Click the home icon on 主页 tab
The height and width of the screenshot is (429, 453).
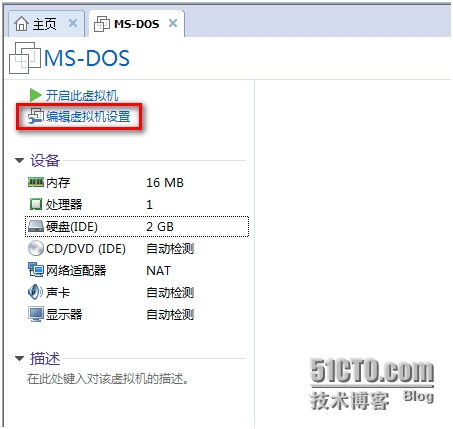pos(22,24)
